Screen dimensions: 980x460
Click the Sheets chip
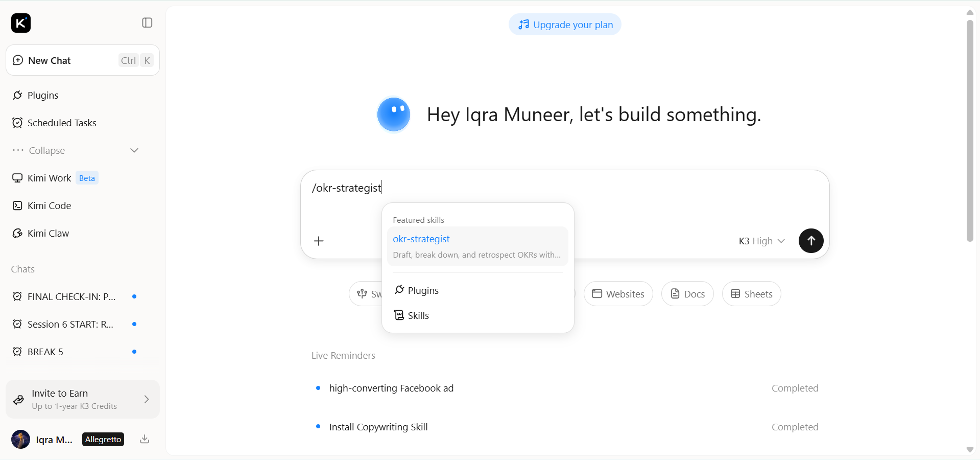[x=751, y=294]
